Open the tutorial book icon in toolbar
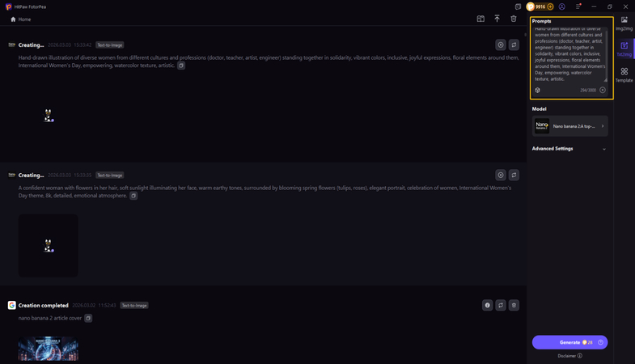 point(480,19)
